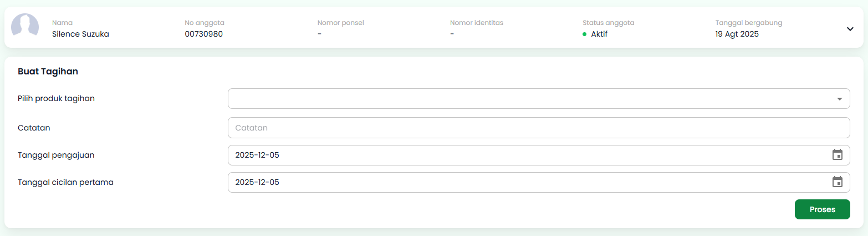Screen dimensions: 868x236
Task: Click the join date 19 Agt 2025
Action: tap(737, 34)
